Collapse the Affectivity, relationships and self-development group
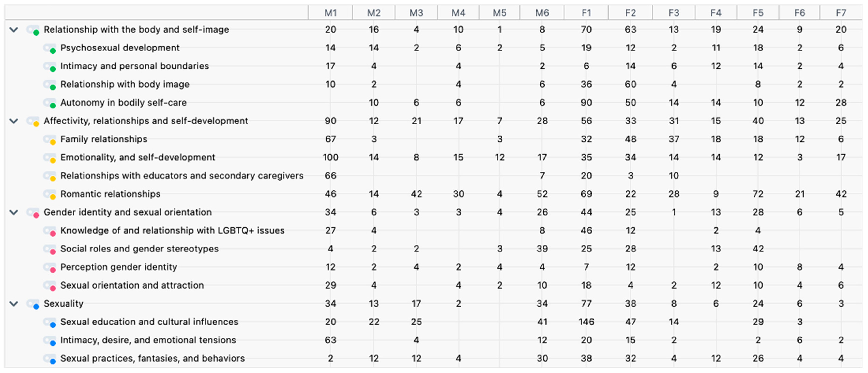Viewport: 868px width, 373px height. (13, 121)
